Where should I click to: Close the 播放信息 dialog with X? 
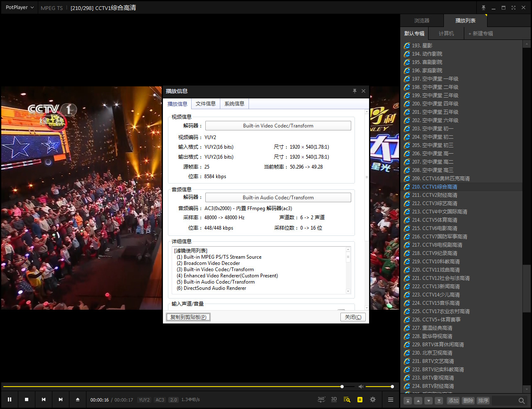[364, 91]
